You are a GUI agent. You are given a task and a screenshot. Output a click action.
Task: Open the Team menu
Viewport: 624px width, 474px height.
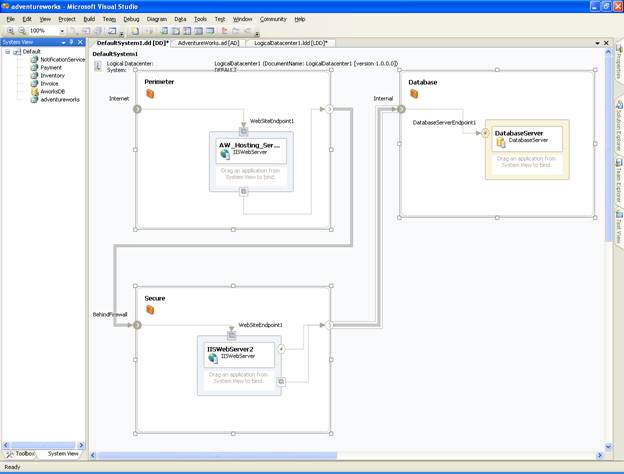(x=109, y=19)
